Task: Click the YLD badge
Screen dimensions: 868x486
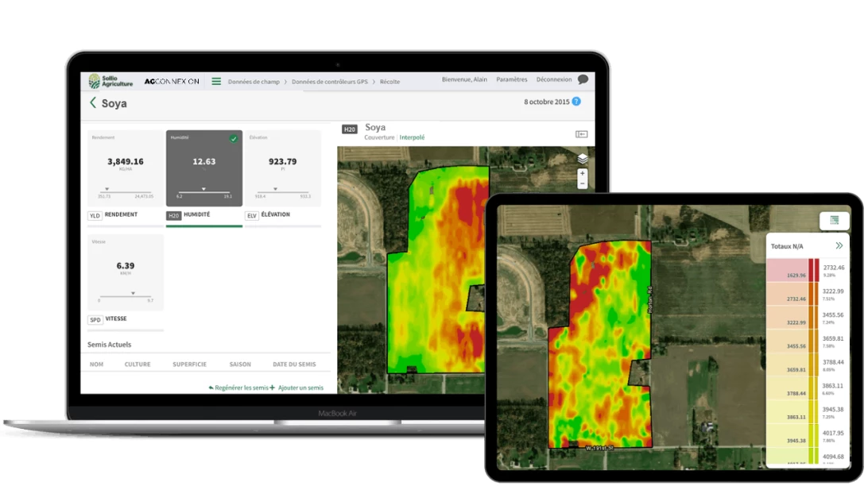Action: [95, 216]
